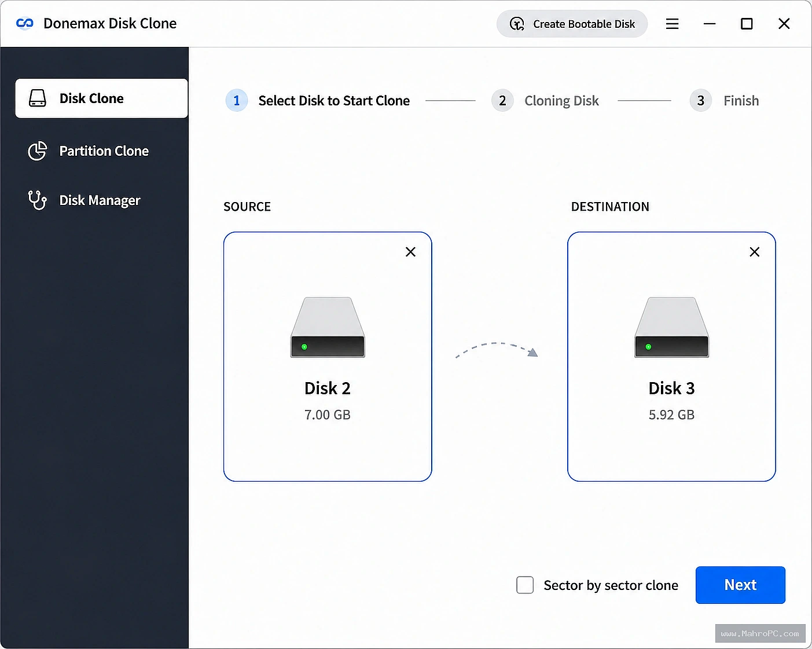This screenshot has height=649, width=812.
Task: Click the Sector by sector clone label
Action: pos(611,586)
